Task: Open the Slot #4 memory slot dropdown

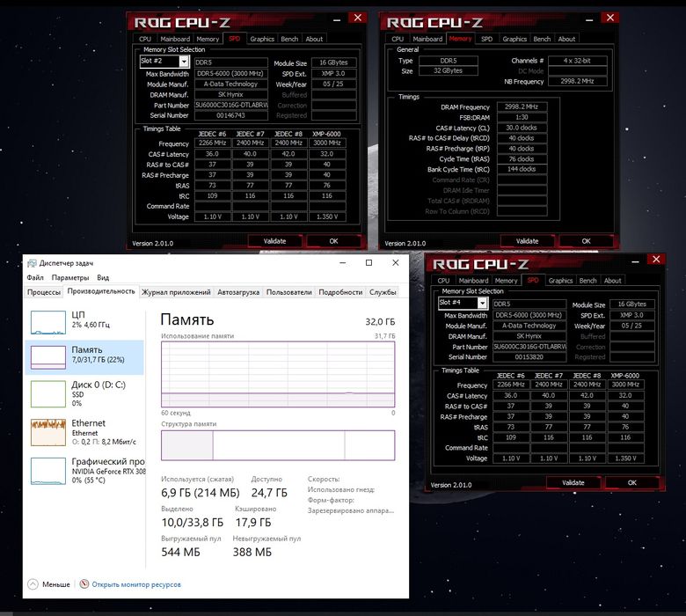Action: 482,303
